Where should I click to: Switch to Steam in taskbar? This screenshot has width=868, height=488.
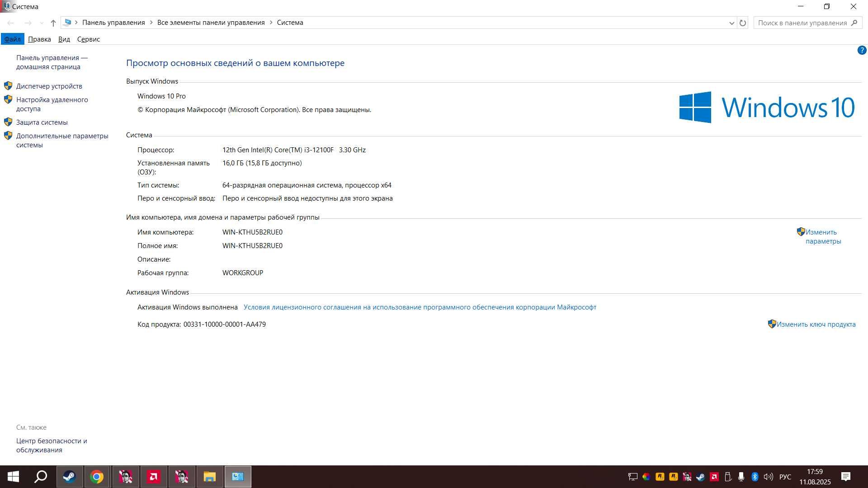pos(70,477)
